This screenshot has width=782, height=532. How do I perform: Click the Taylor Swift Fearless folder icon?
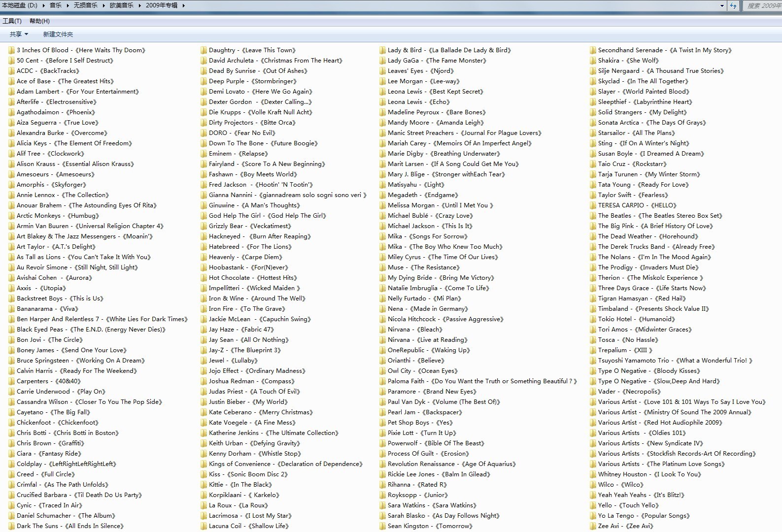(593, 195)
